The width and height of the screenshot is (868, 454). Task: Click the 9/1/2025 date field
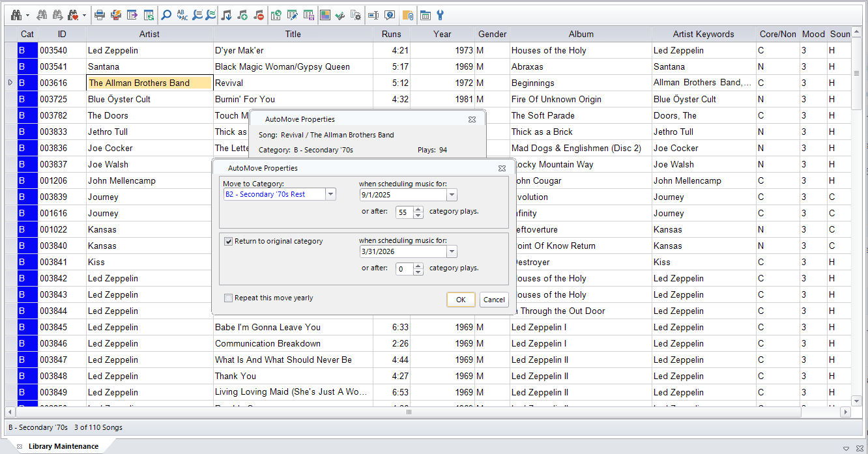[x=403, y=195]
